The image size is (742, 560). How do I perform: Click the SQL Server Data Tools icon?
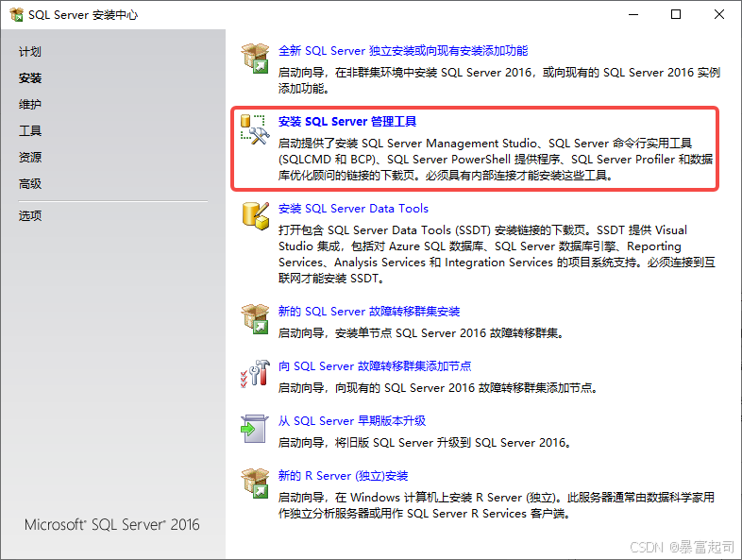point(255,215)
